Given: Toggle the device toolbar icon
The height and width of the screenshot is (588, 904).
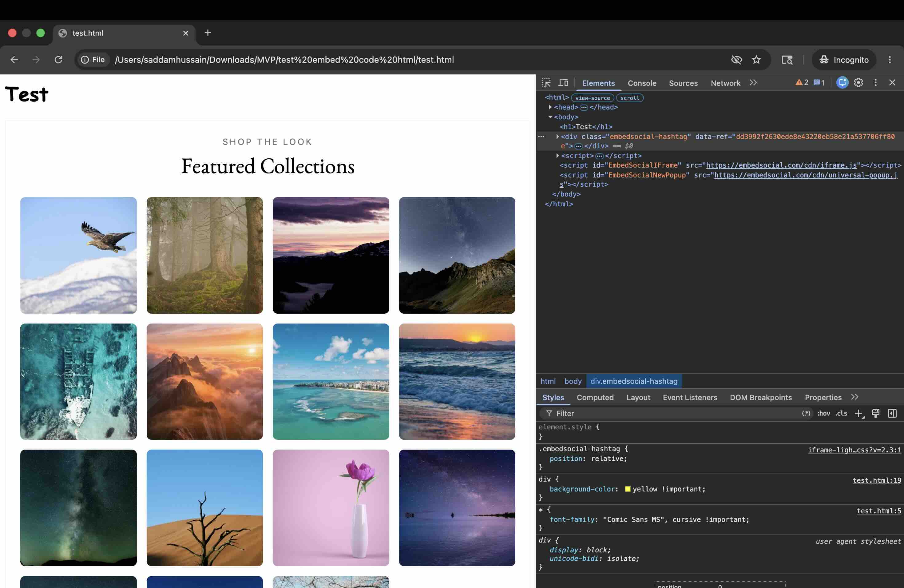Looking at the screenshot, I should (x=563, y=83).
